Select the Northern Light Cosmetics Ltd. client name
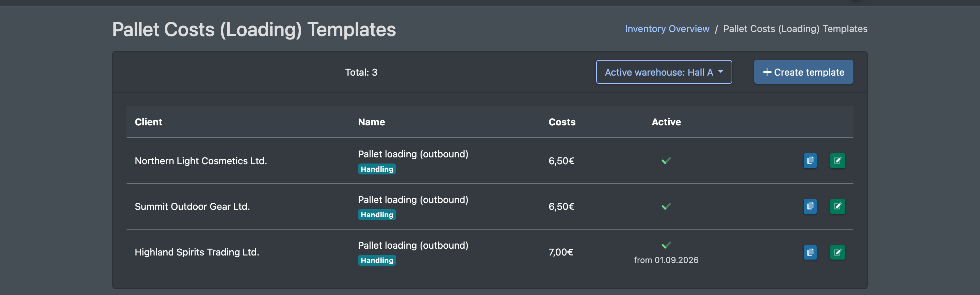 coord(201,161)
